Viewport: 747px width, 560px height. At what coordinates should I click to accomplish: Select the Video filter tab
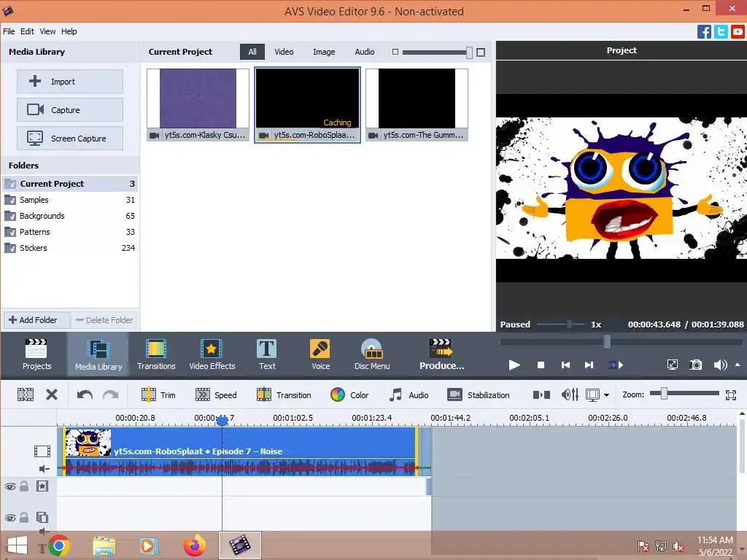(x=284, y=52)
